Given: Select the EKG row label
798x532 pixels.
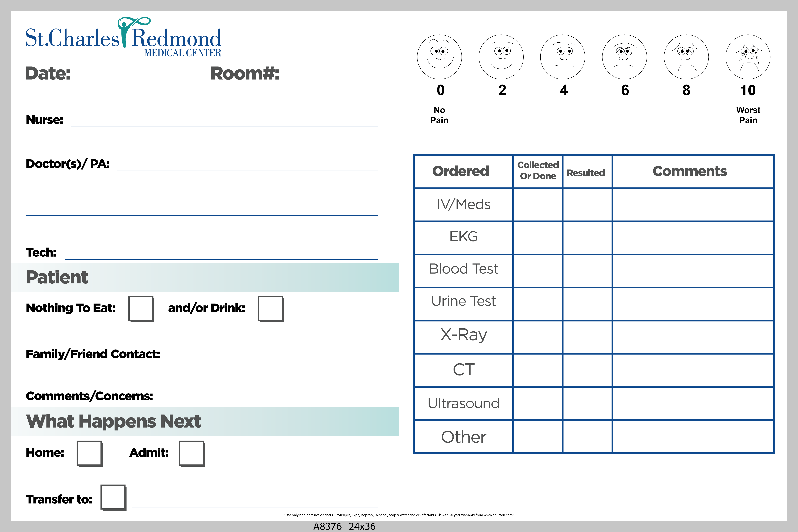Looking at the screenshot, I should coord(463,236).
